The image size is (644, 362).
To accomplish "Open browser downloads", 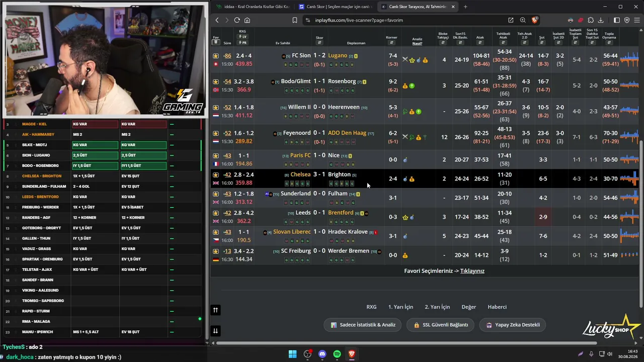I will (x=601, y=20).
